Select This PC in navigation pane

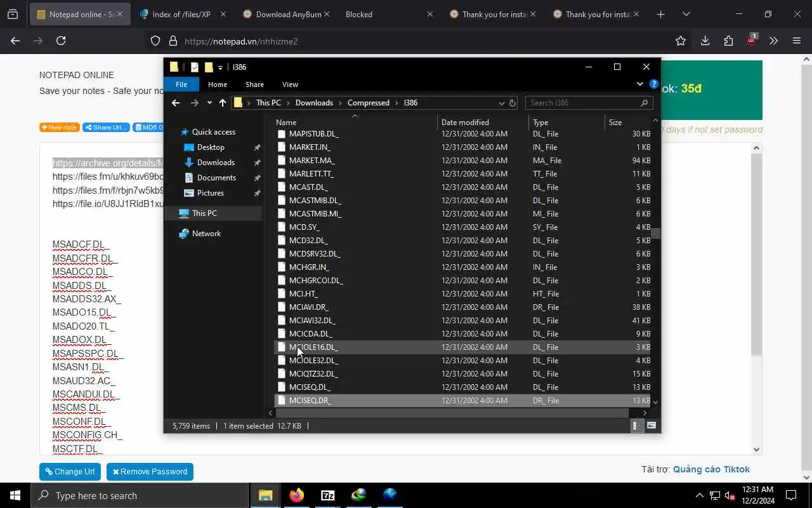pos(204,213)
